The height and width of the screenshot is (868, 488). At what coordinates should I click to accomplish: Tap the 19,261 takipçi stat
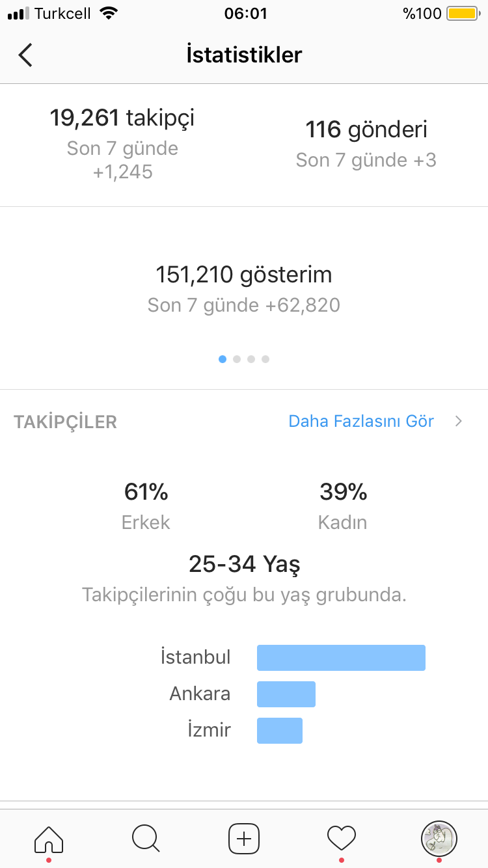click(122, 144)
